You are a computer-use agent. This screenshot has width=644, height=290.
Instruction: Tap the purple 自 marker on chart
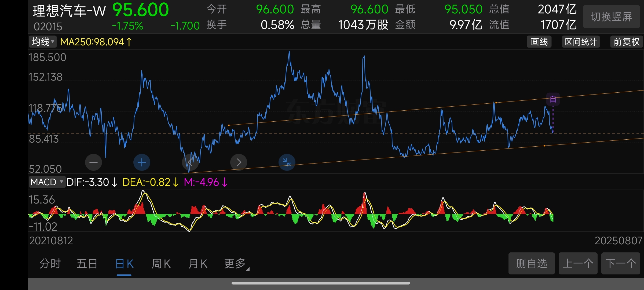(553, 99)
